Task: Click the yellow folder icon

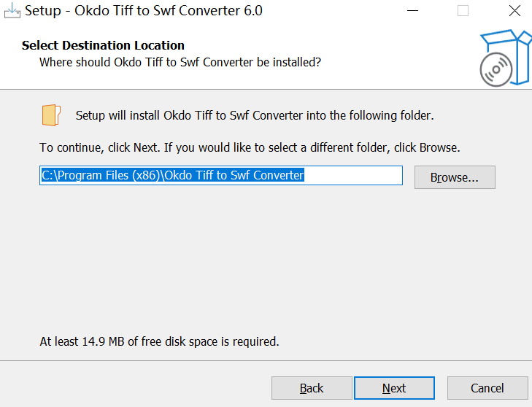Action: 50,115
